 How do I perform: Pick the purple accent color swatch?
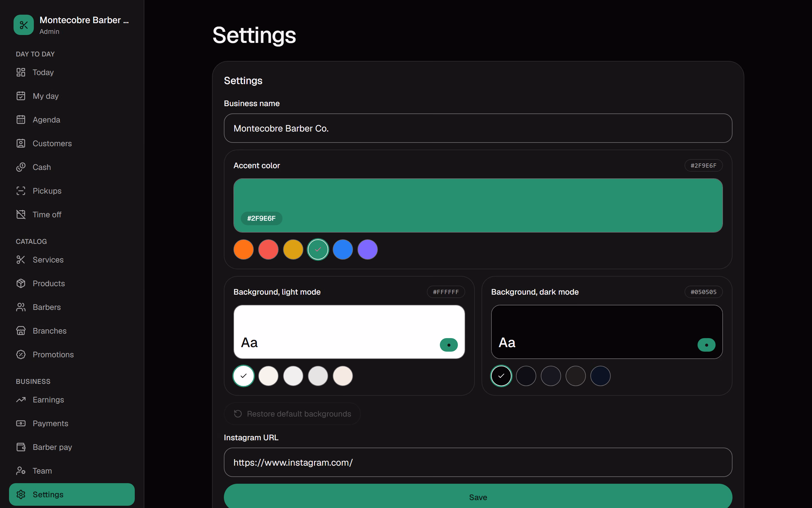pyautogui.click(x=368, y=250)
